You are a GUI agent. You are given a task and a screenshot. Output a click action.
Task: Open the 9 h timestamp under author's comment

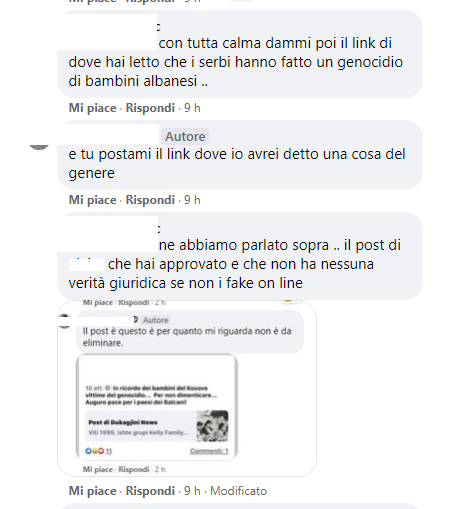point(192,200)
